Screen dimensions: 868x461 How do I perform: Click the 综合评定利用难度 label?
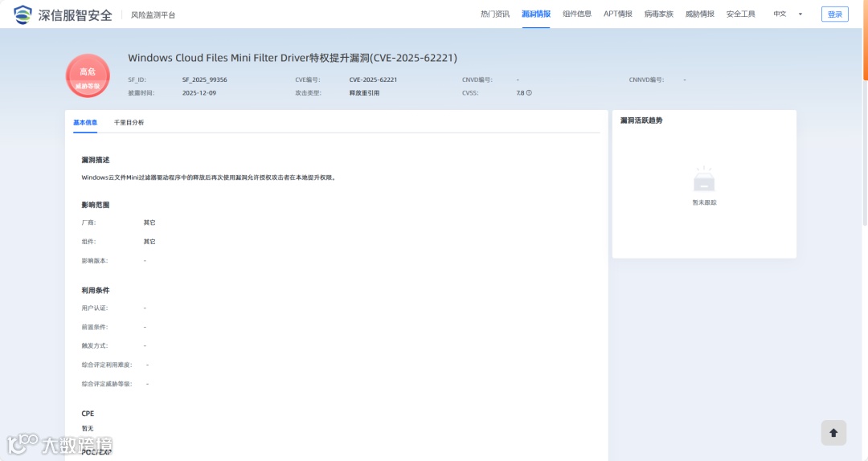[107, 365]
